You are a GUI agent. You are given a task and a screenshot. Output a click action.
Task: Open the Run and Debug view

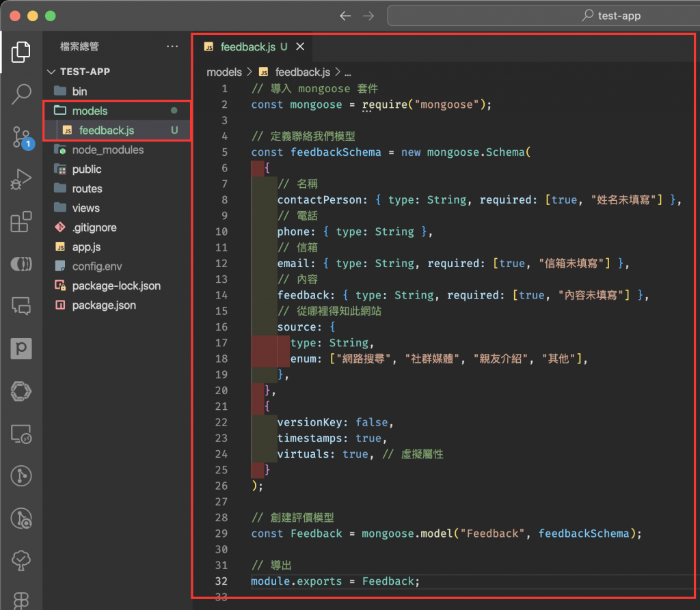21,180
